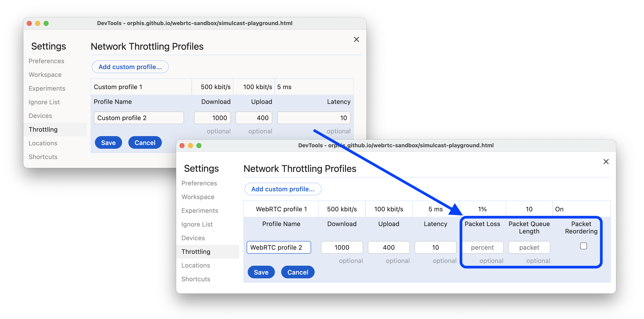Screen dimensions: 644x319
Task: Click Save button for WebRTC profile 2
Action: click(261, 272)
